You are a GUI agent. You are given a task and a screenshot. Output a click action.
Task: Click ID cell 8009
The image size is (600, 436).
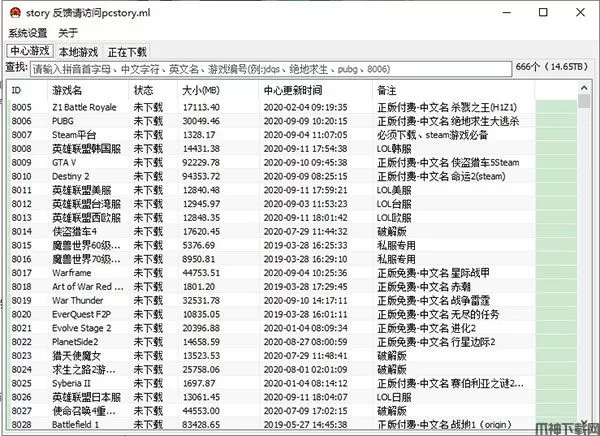[x=21, y=162]
